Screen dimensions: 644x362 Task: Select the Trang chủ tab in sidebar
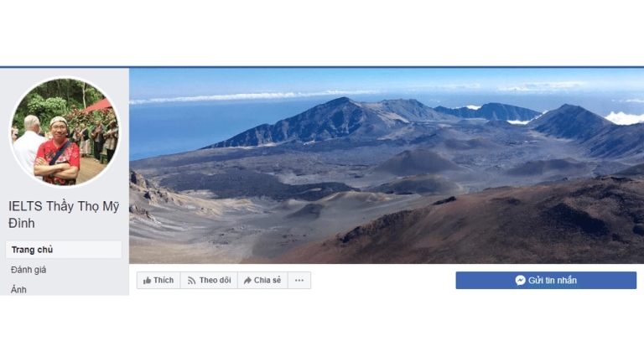pyautogui.click(x=64, y=250)
